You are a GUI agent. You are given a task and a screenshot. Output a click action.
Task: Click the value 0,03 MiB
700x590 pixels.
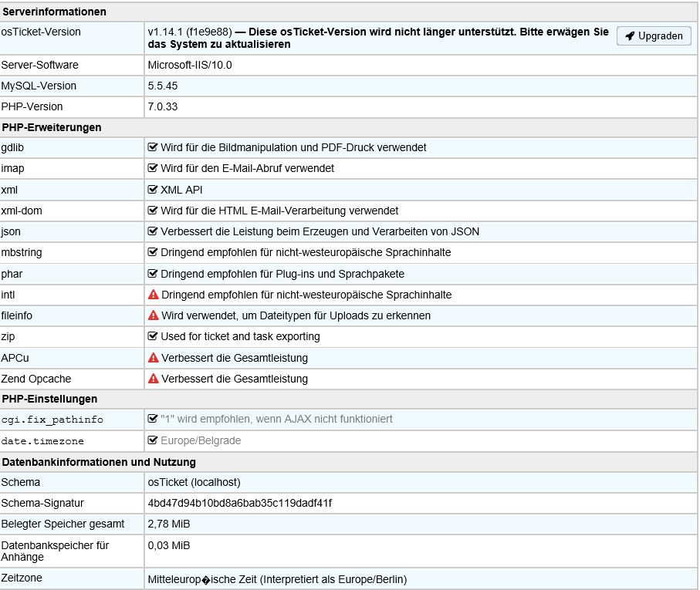169,545
